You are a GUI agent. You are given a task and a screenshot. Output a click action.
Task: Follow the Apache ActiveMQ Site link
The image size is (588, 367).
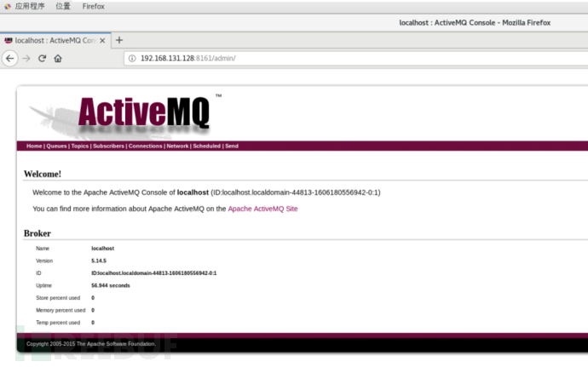coord(262,209)
